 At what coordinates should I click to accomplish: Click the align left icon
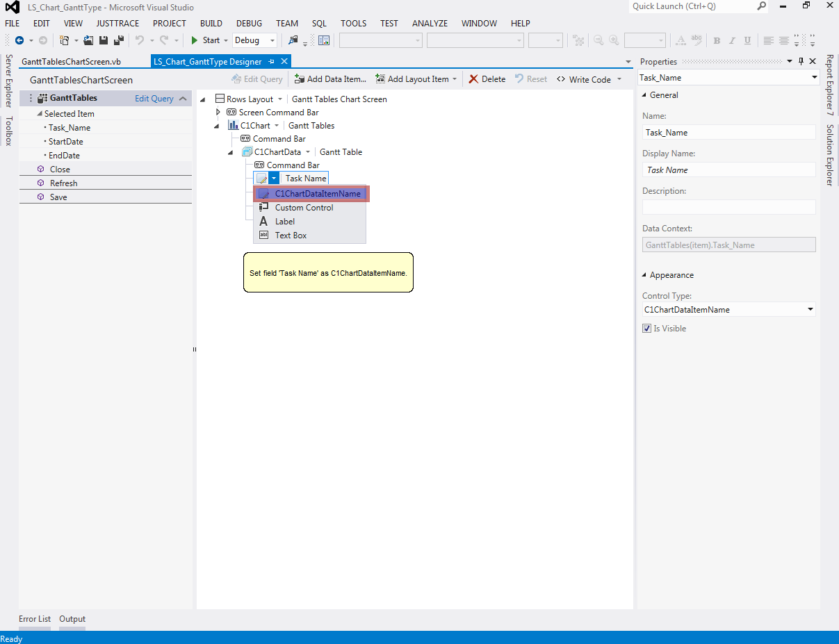(768, 40)
